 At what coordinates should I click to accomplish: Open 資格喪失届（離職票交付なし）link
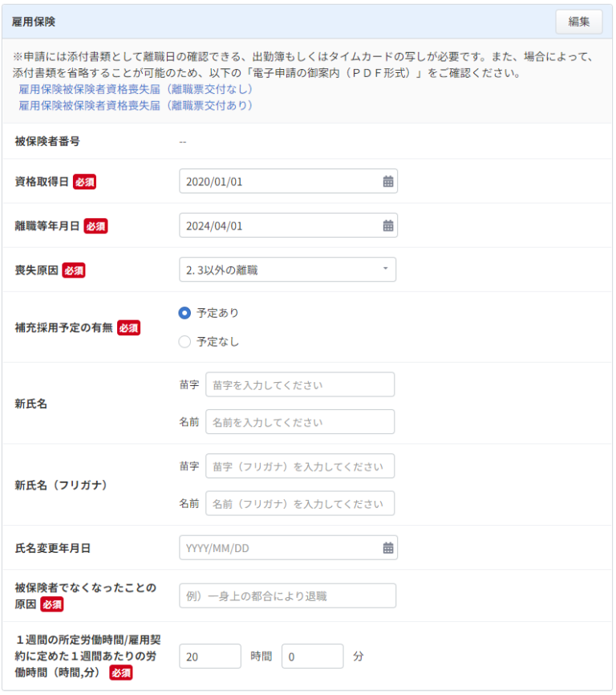[x=136, y=89]
